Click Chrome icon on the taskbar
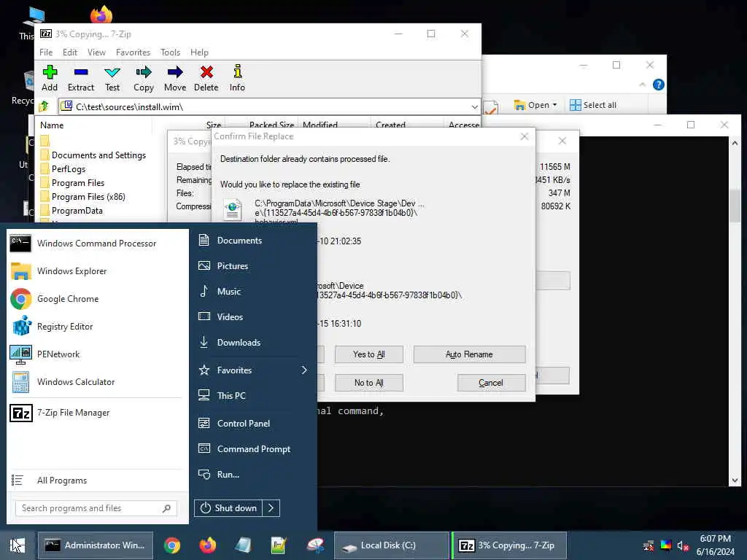 coord(172,545)
